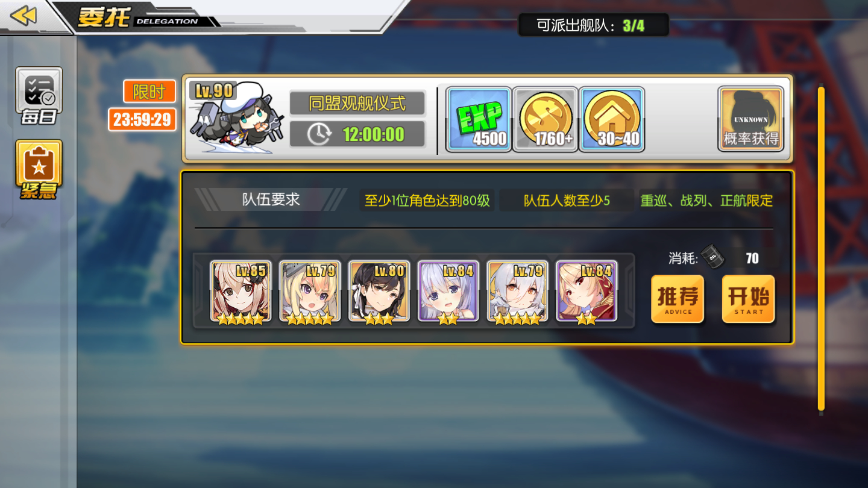The image size is (868, 488).
Task: Open the UNKNOWN 概率获得 reward icon
Action: point(750,119)
